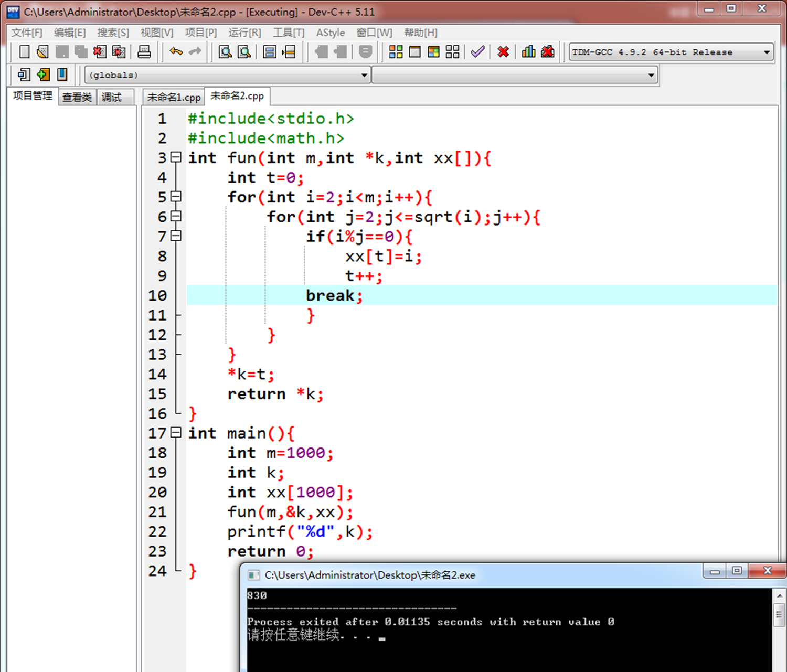Close the 未命名2.exe console window
The height and width of the screenshot is (672, 787).
pos(768,571)
